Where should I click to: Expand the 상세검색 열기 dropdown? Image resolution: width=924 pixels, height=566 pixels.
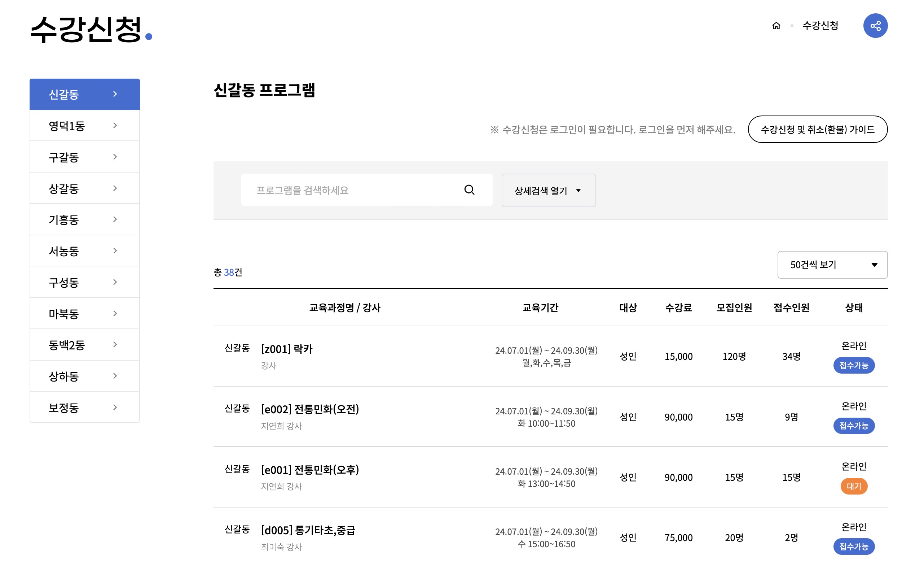548,191
